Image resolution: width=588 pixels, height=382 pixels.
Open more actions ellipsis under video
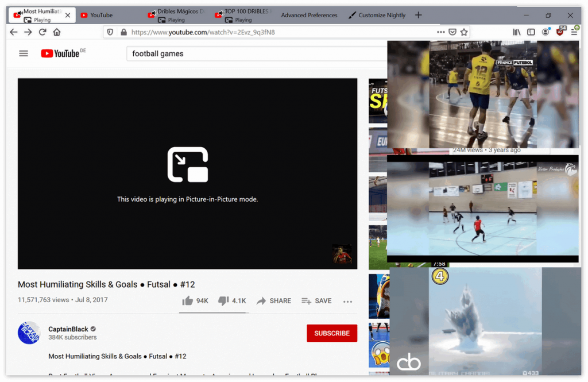click(x=347, y=302)
